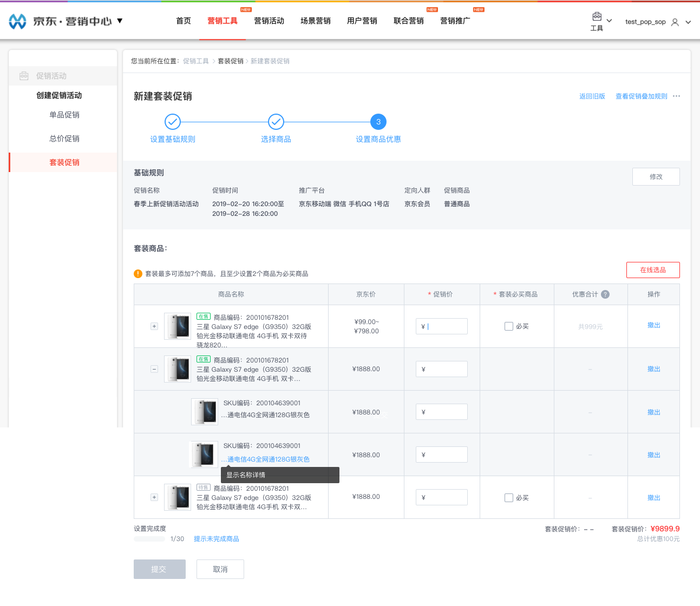Screen dimensions: 700x606
Task: Open the more options ellipsis icon
Action: click(676, 96)
